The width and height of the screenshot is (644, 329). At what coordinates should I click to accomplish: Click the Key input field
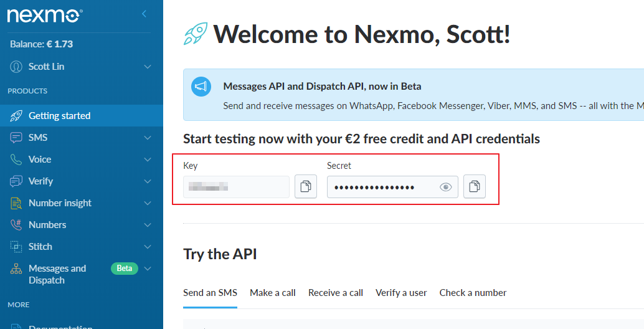coord(236,187)
